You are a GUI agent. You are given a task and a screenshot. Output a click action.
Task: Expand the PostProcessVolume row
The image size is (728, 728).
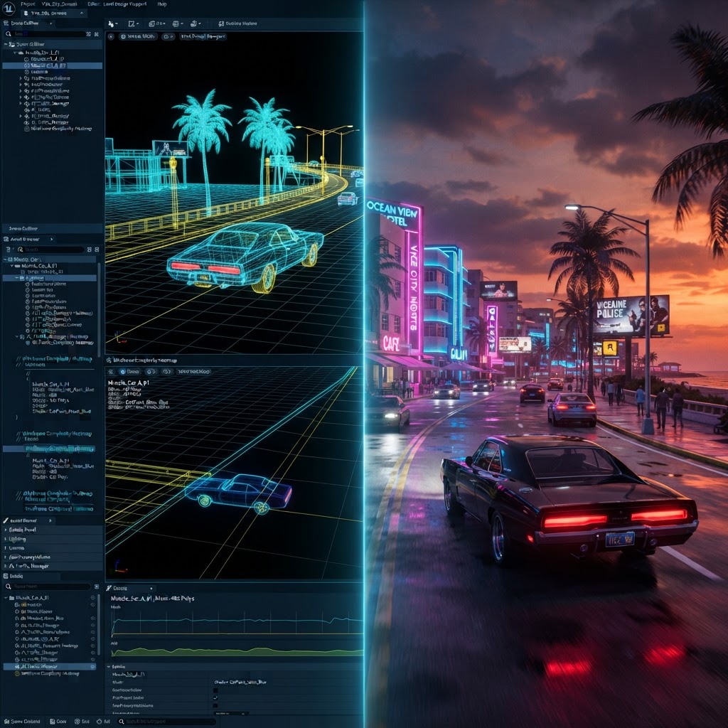[52, 557]
